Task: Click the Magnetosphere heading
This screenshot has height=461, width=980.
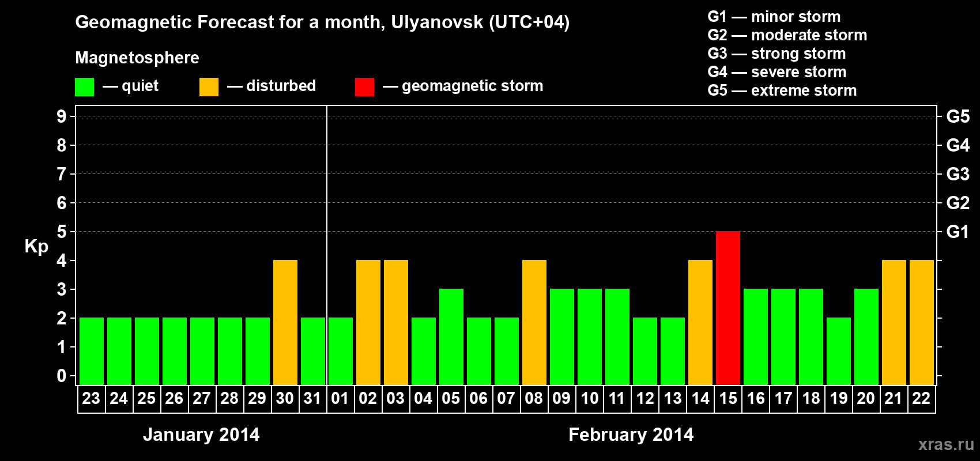Action: (137, 58)
